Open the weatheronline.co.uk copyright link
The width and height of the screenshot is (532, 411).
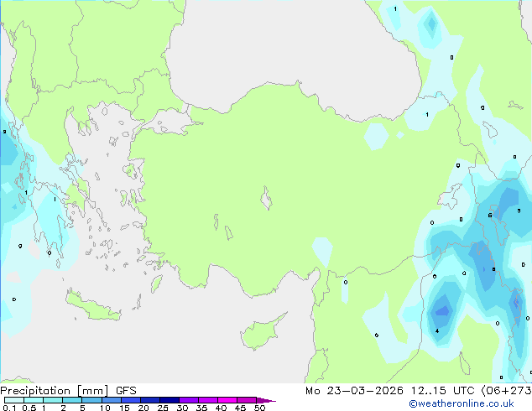(x=462, y=403)
